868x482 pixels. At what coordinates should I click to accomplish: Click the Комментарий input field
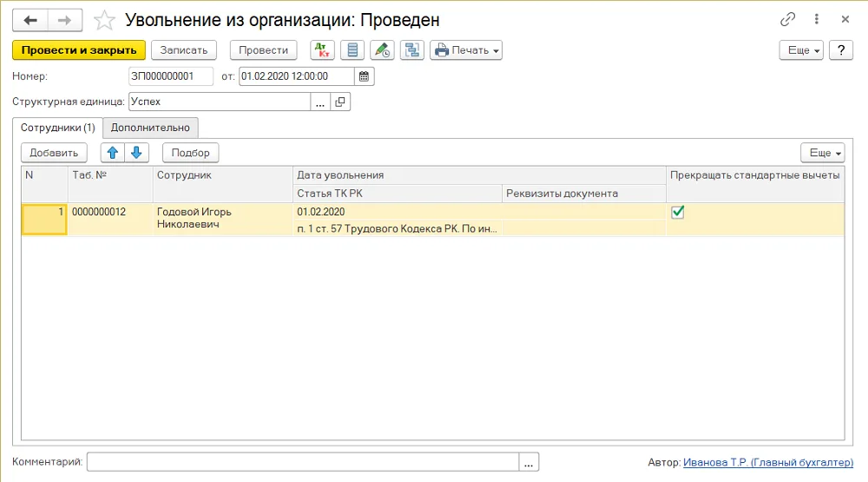[x=303, y=462]
